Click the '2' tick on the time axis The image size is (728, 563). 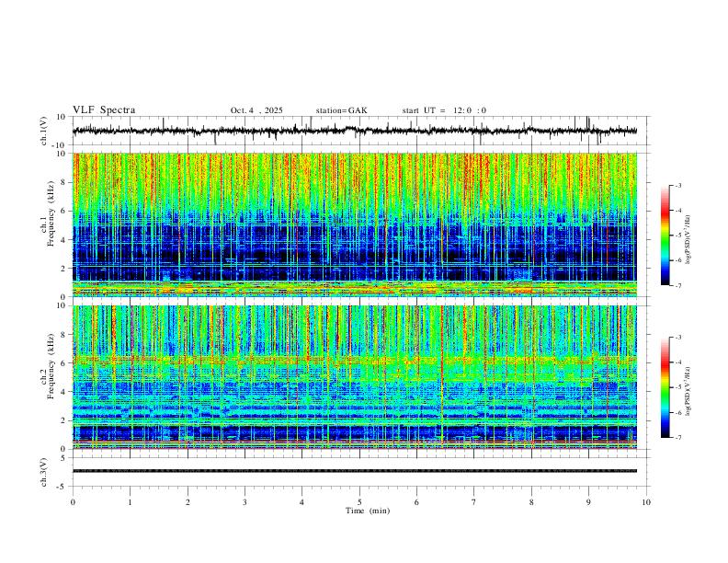tap(188, 502)
